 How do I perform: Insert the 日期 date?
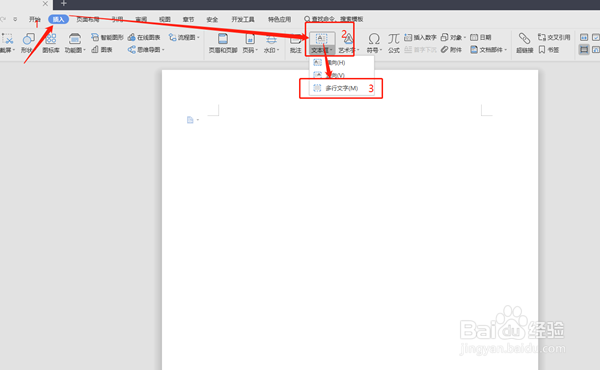[481, 37]
